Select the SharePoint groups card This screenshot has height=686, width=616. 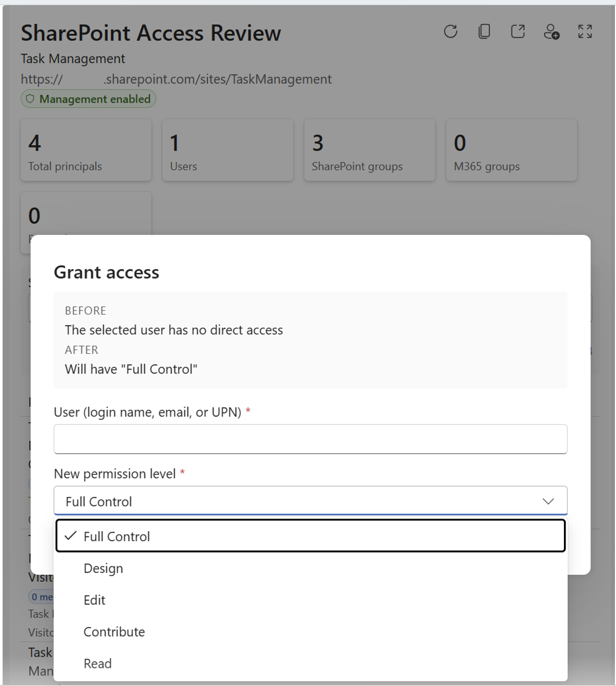tap(370, 150)
